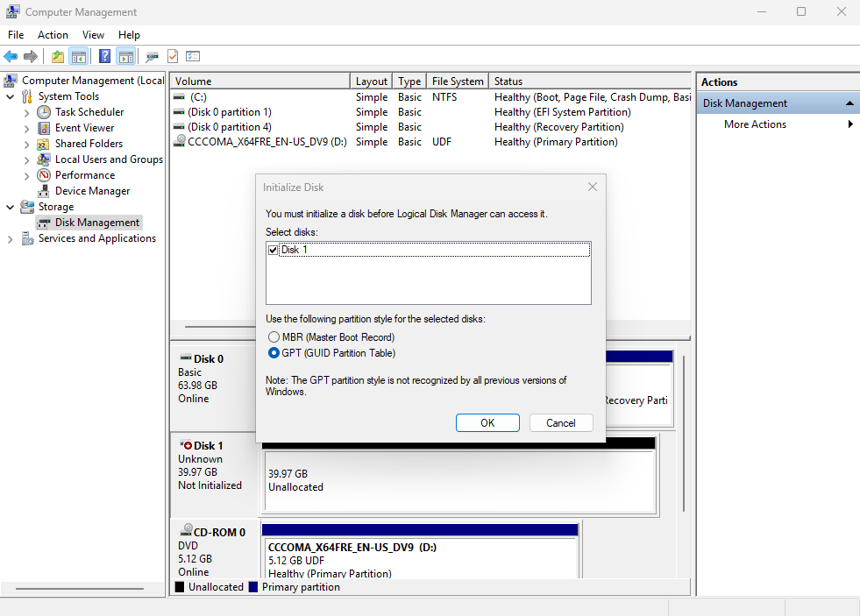Click the Device Manager icon in tree
Screen dimensions: 860x616
(x=44, y=191)
